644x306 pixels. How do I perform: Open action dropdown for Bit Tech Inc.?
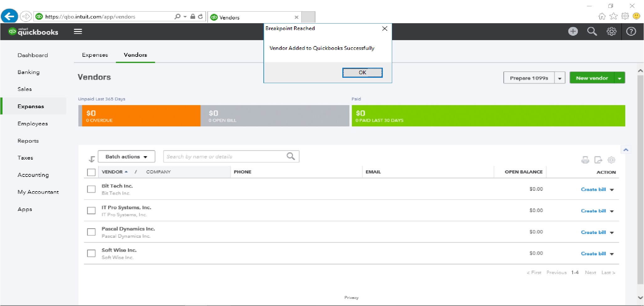coord(612,190)
